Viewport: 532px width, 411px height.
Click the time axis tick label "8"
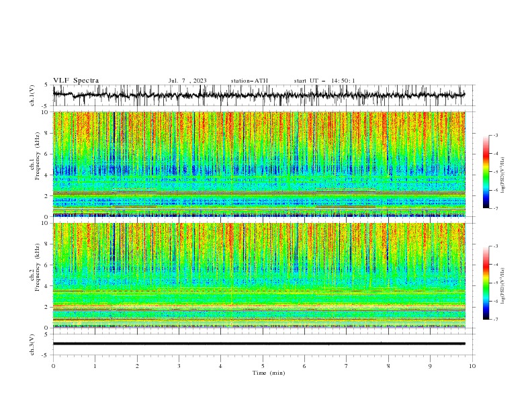pos(388,366)
